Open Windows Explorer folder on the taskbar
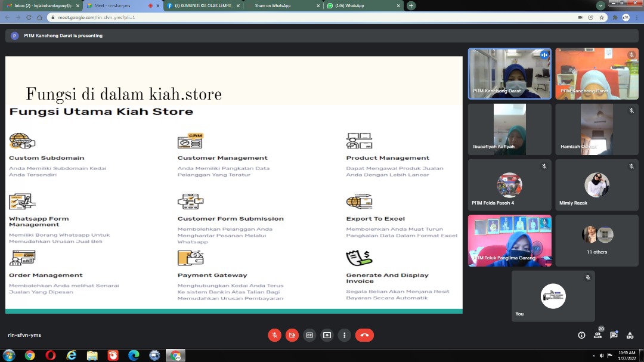Viewport: 644px width, 362px height. (x=92, y=355)
